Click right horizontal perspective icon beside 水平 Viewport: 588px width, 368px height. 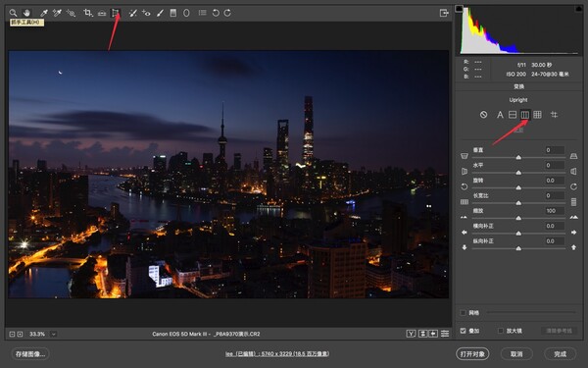click(573, 171)
